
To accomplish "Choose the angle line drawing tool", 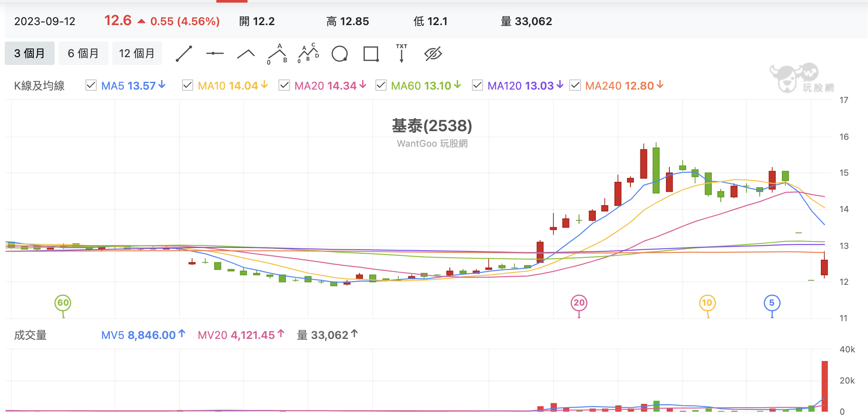I will [246, 54].
